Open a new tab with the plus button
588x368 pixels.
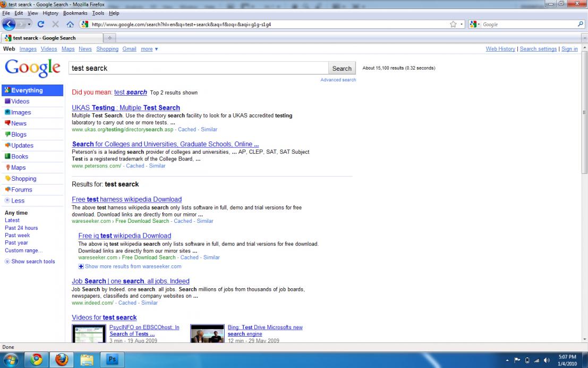pos(110,38)
